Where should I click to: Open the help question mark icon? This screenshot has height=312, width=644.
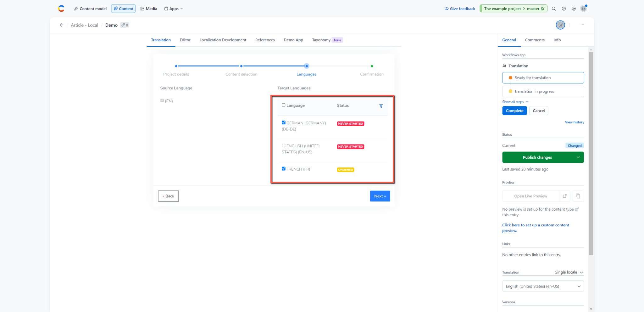(564, 9)
